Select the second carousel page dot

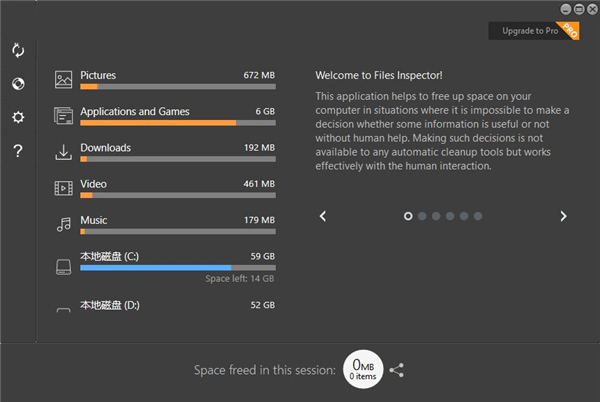tap(422, 216)
